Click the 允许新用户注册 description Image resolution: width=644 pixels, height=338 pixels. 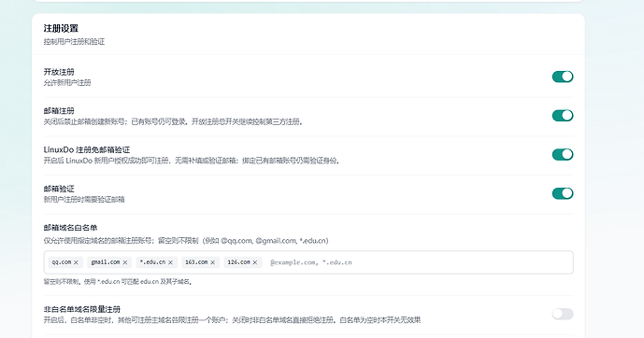(67, 83)
